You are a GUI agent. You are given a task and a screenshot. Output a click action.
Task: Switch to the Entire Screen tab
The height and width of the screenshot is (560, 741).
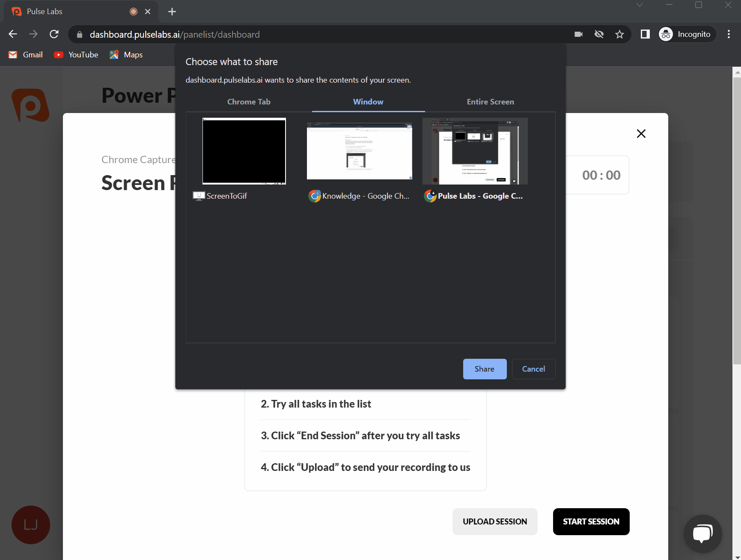[x=490, y=102]
